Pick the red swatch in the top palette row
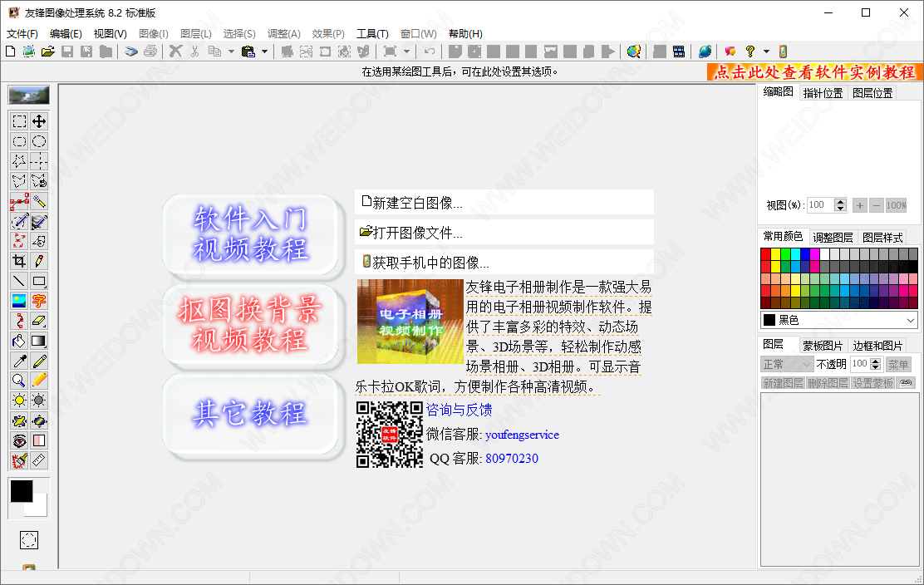Viewport: 924px width, 585px height. (x=766, y=254)
